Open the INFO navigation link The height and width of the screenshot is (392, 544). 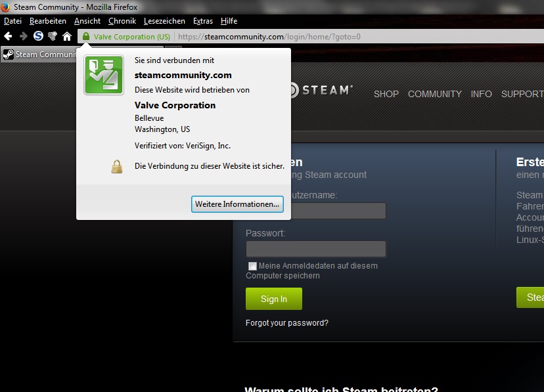[481, 94]
